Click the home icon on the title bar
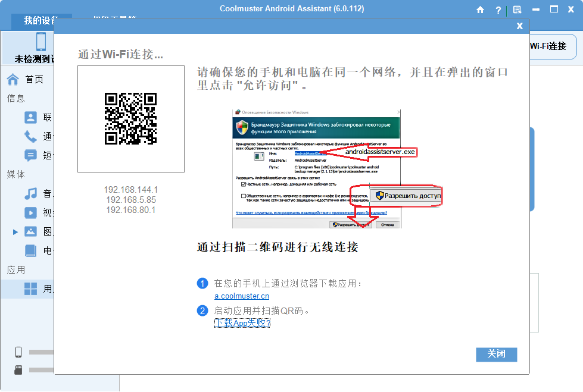The width and height of the screenshot is (583, 392). click(480, 10)
